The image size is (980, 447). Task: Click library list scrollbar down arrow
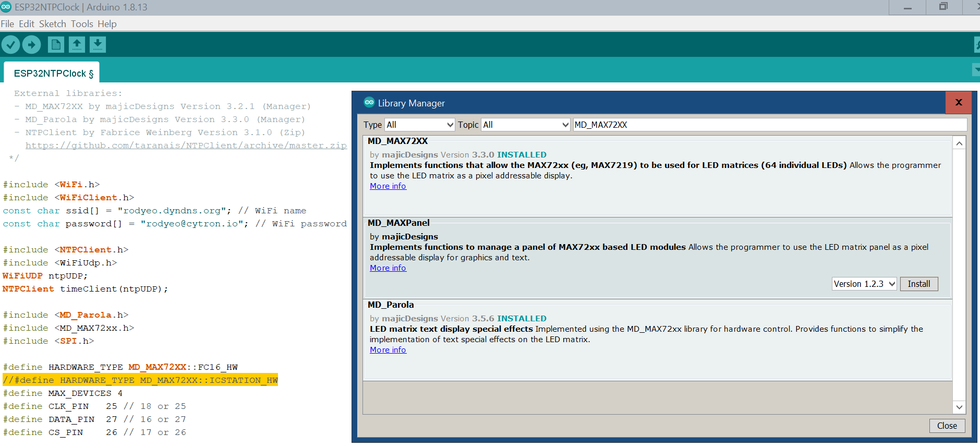tap(959, 407)
